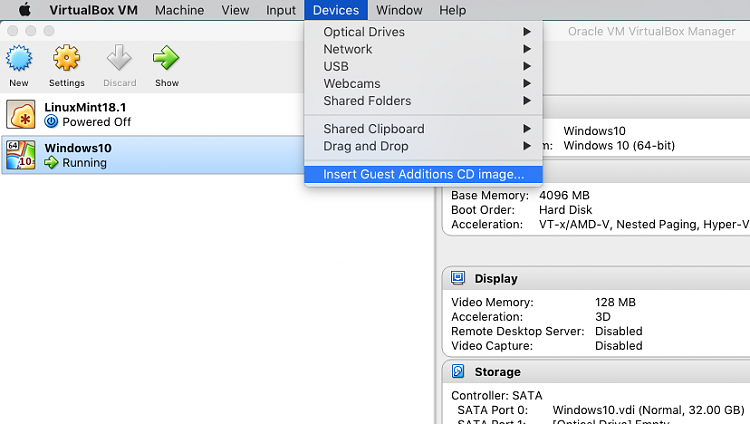
Task: Expand the USB submenu
Action: (423, 66)
